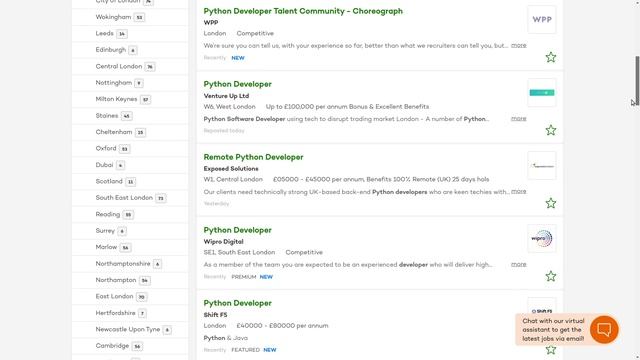
Task: Click the Venture Up Ltd company name
Action: pyautogui.click(x=226, y=96)
